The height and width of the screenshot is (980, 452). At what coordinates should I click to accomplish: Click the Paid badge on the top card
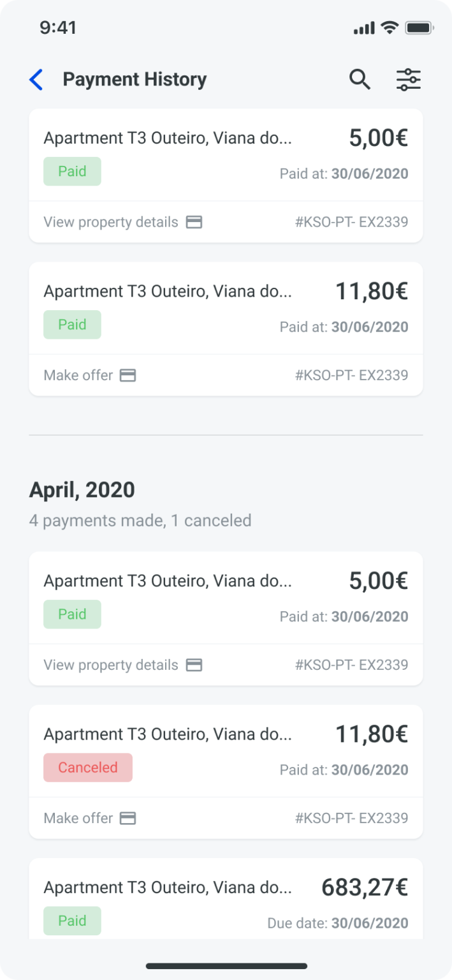(72, 172)
